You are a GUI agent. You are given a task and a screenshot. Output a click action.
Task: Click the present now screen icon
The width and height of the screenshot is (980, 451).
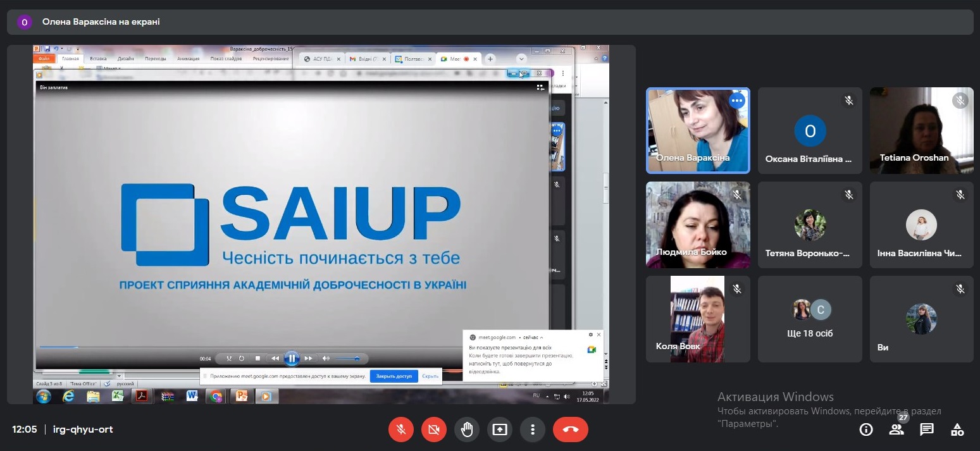coord(500,430)
